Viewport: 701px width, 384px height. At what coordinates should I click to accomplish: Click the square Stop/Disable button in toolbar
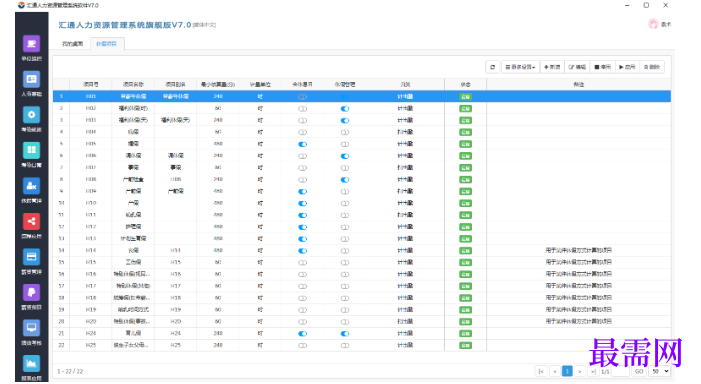pos(602,67)
